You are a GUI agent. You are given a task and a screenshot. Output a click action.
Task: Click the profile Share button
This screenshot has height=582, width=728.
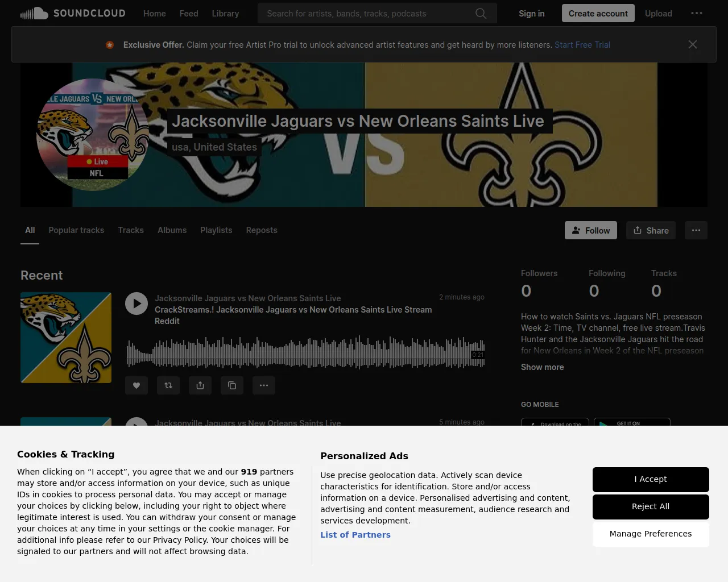651,230
